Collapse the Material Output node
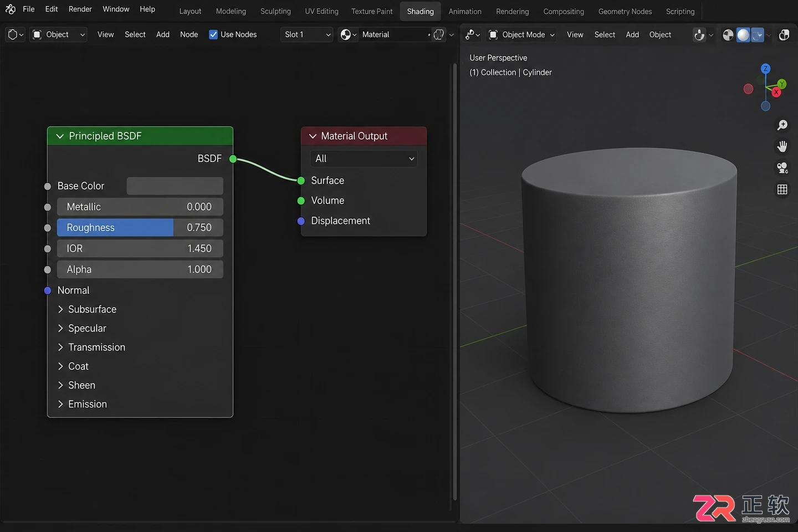798x532 pixels. point(313,136)
